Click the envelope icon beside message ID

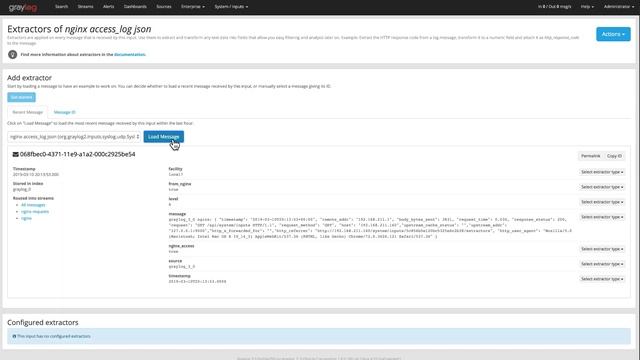(x=16, y=154)
